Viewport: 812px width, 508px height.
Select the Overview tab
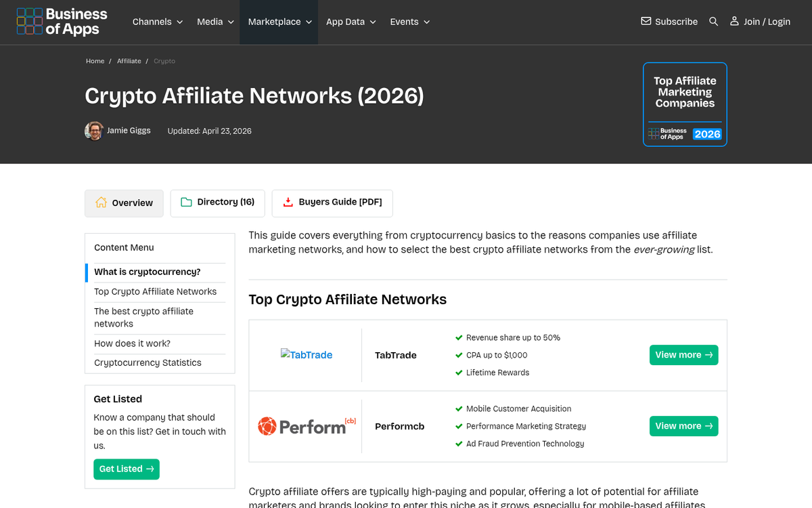(124, 203)
